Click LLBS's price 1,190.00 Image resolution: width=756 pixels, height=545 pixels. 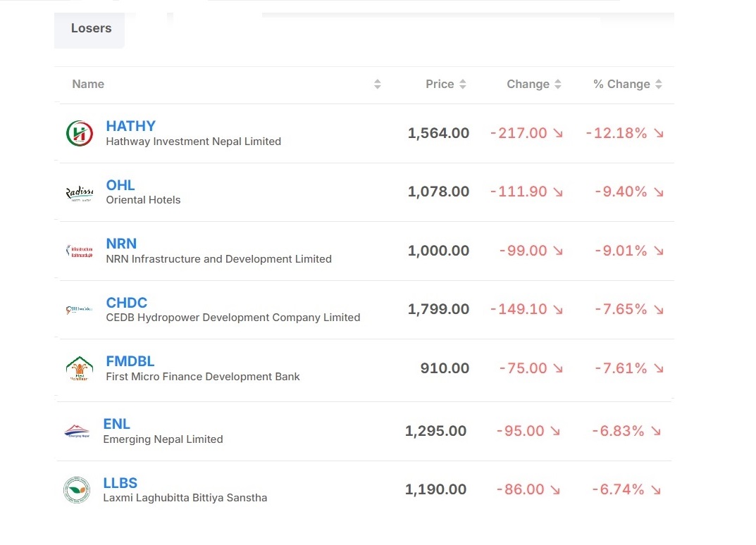tap(435, 489)
